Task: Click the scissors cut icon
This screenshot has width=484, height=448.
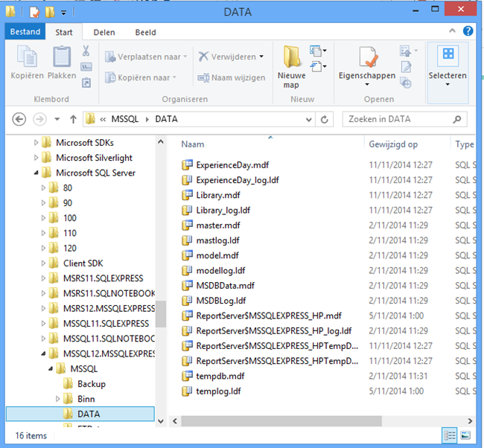Action: click(x=86, y=51)
